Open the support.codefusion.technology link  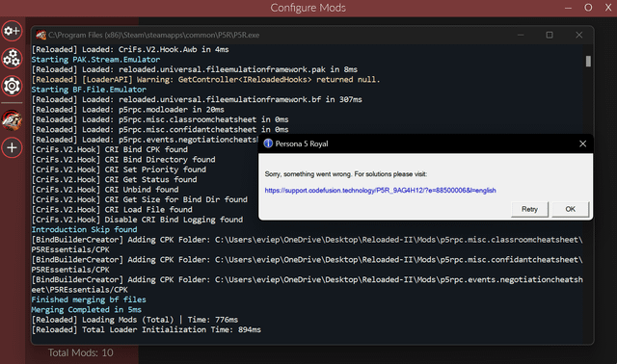380,191
